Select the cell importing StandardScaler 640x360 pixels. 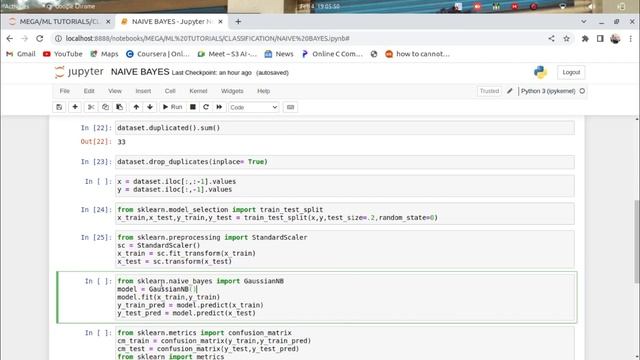click(344, 249)
